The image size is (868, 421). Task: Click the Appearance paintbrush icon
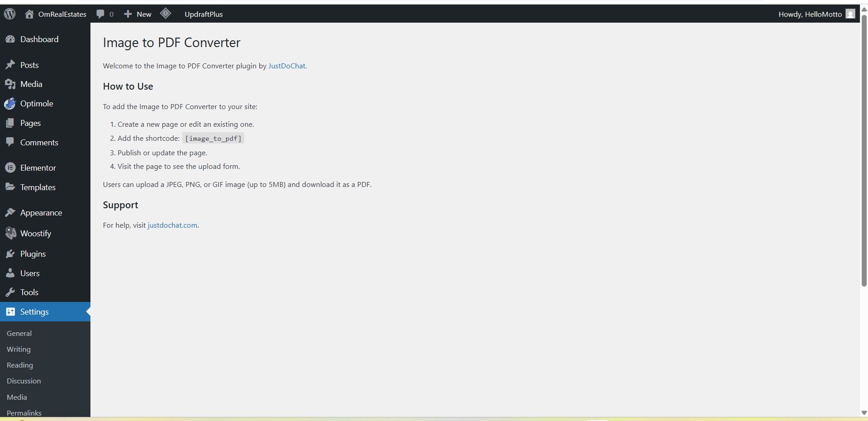(x=10, y=213)
